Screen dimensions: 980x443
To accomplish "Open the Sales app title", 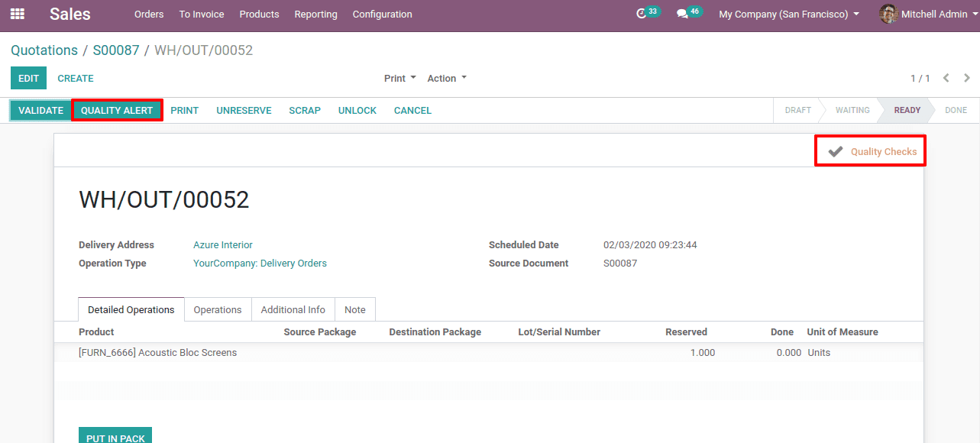I will (x=70, y=14).
